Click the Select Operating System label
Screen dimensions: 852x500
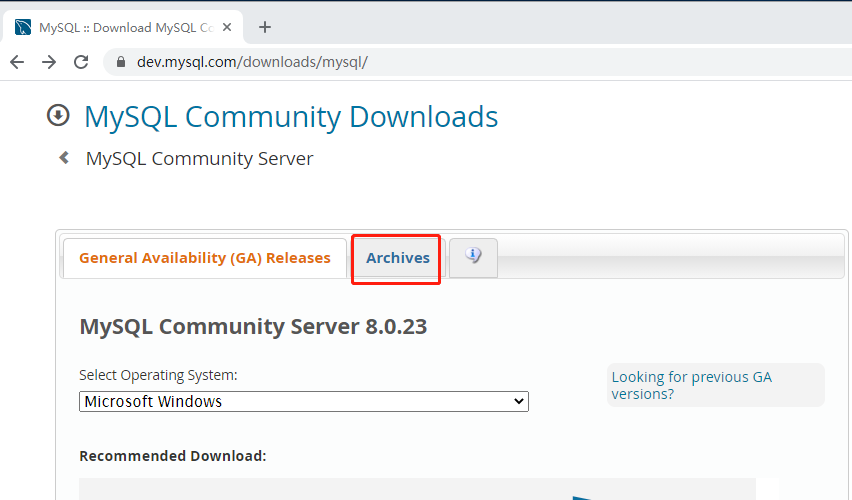point(158,376)
